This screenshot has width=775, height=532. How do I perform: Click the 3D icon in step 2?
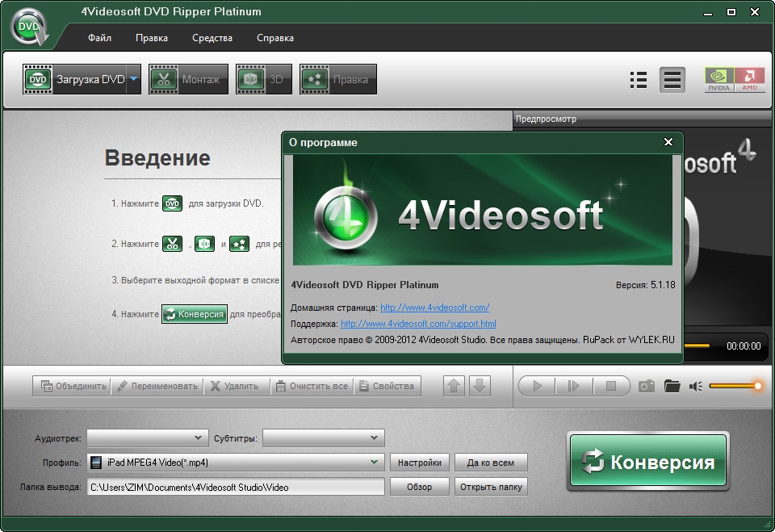click(204, 244)
